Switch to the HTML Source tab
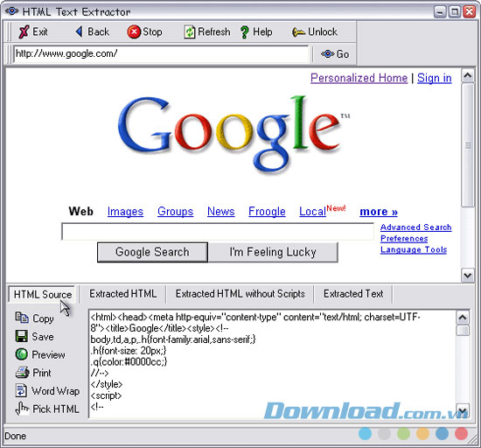This screenshot has height=448, width=481. click(43, 295)
